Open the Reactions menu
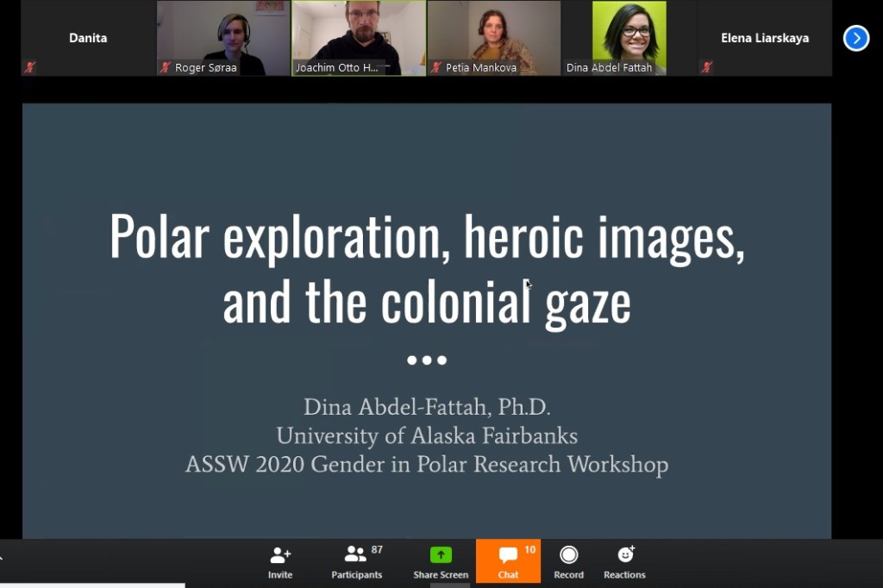 coord(624,561)
